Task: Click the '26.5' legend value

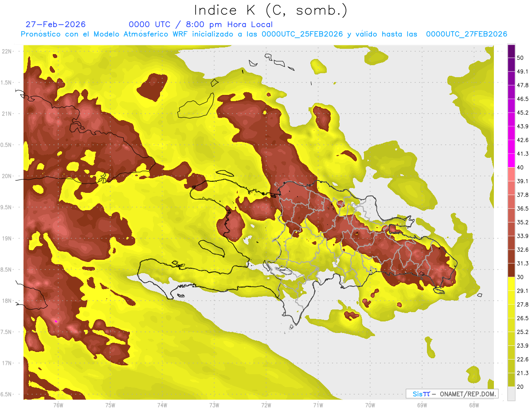Action: [x=523, y=318]
